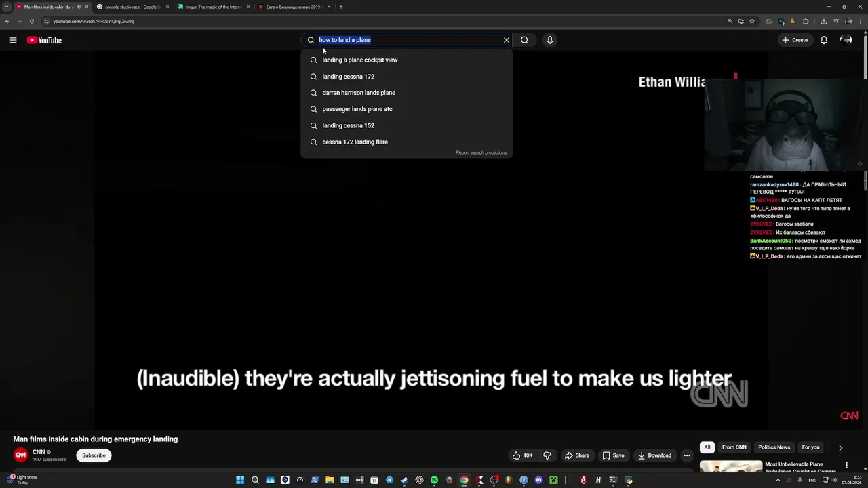Viewport: 868px width, 488px height.
Task: Open the taskbar clock and date
Action: click(x=852, y=480)
